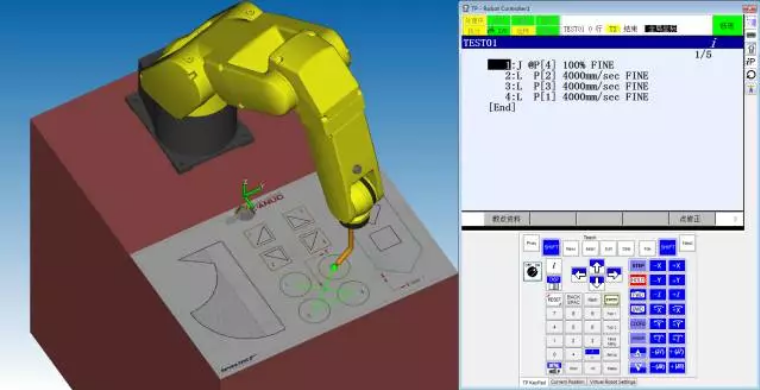The width and height of the screenshot is (760, 390).
Task: Click the right arrow cursor key
Action: (614, 274)
